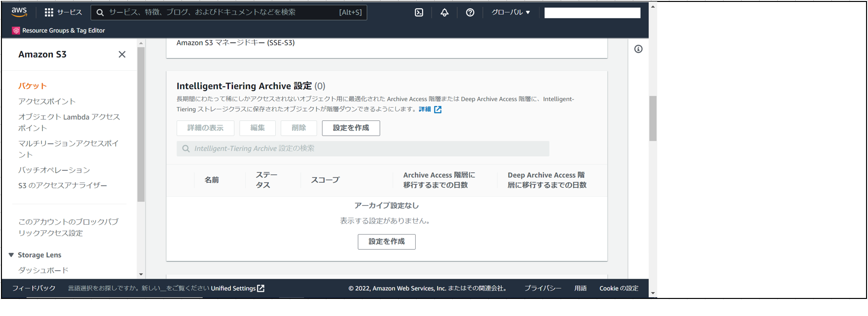Open the info panel icon
The image size is (868, 316).
(638, 49)
